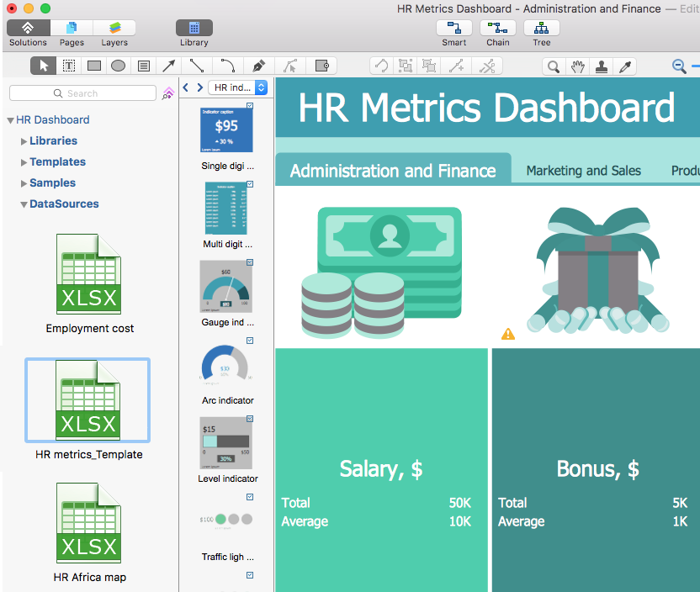
Task: Click the Smart connector button
Action: [454, 28]
